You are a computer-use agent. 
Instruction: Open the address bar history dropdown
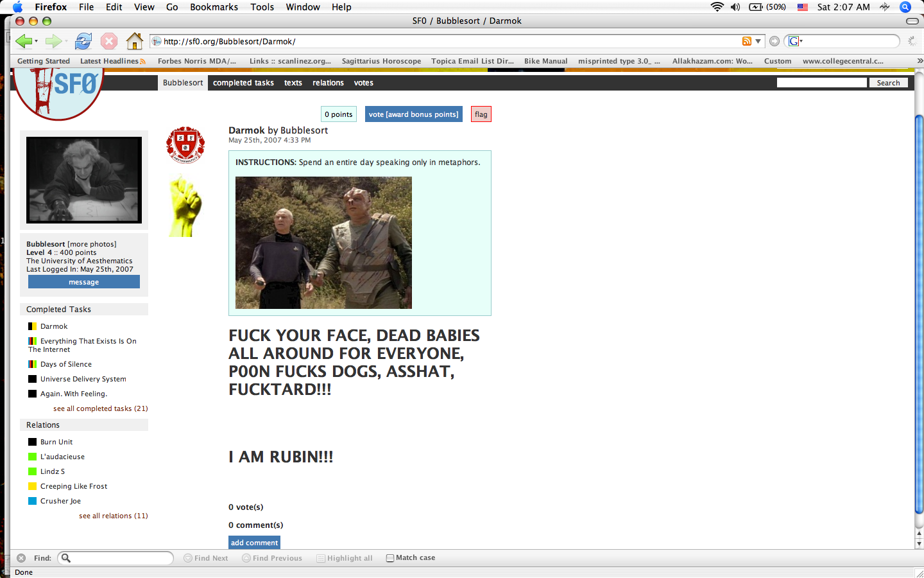[758, 41]
